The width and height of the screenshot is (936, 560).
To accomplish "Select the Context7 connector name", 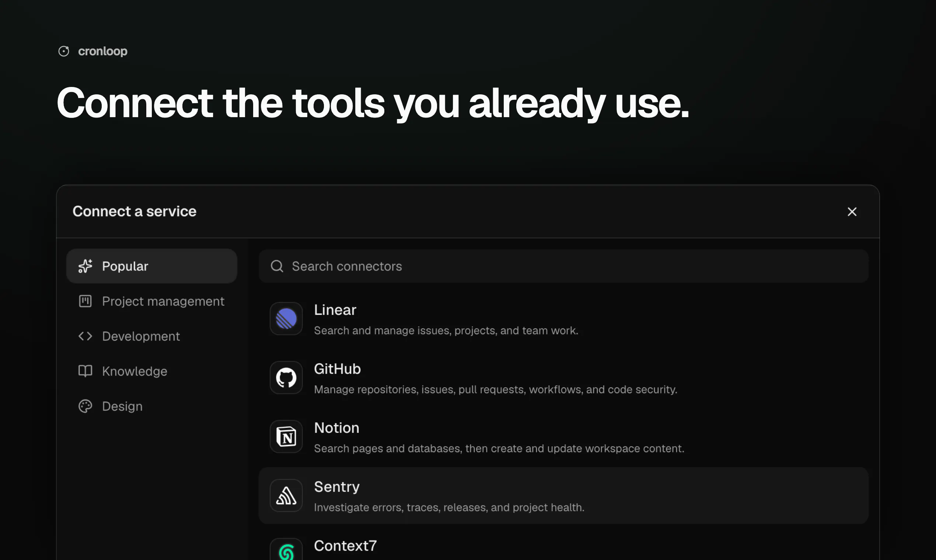I will tap(345, 546).
